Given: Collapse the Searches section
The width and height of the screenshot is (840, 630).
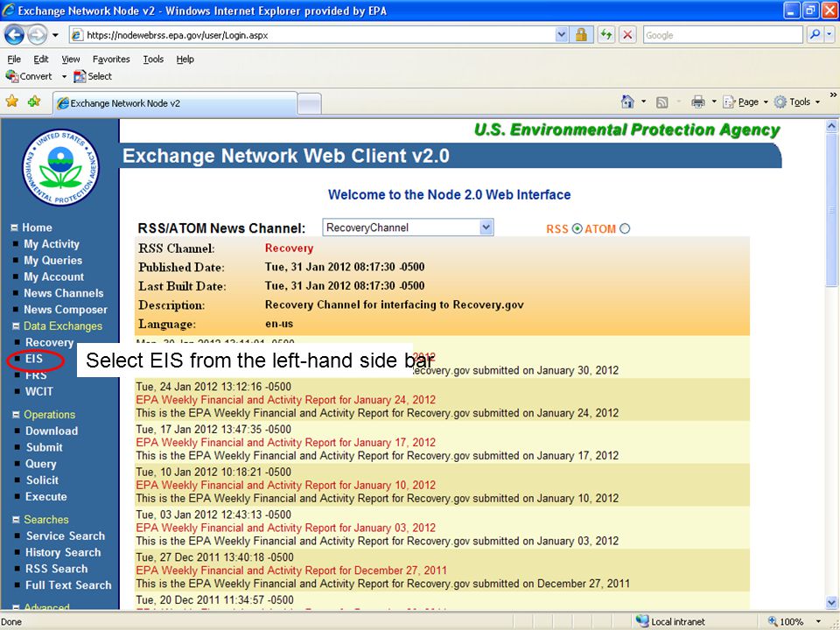Looking at the screenshot, I should point(16,520).
